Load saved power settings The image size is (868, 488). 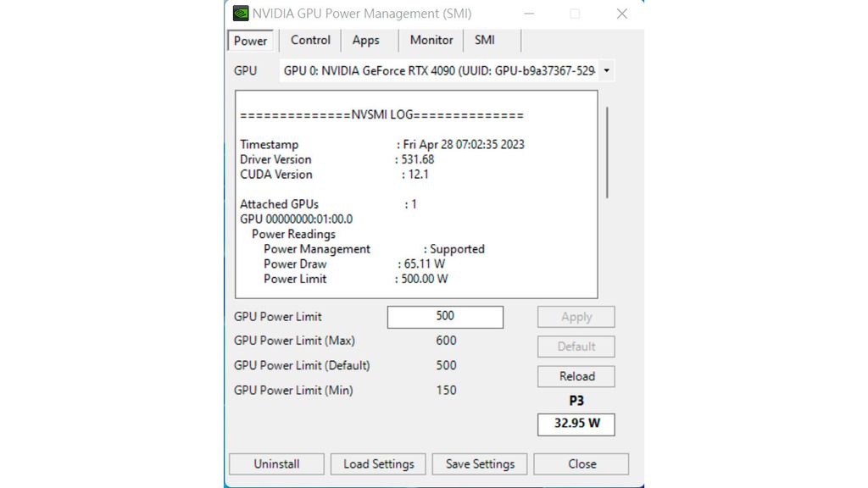coord(378,463)
